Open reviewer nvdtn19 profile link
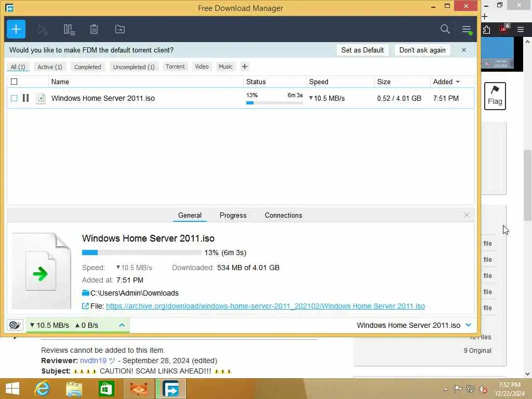The width and height of the screenshot is (532, 399). coord(93,361)
